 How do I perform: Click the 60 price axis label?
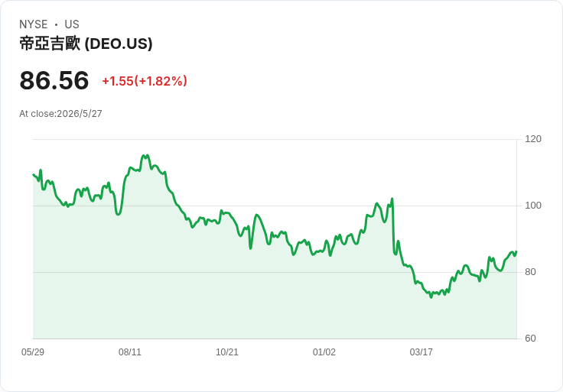(530, 339)
